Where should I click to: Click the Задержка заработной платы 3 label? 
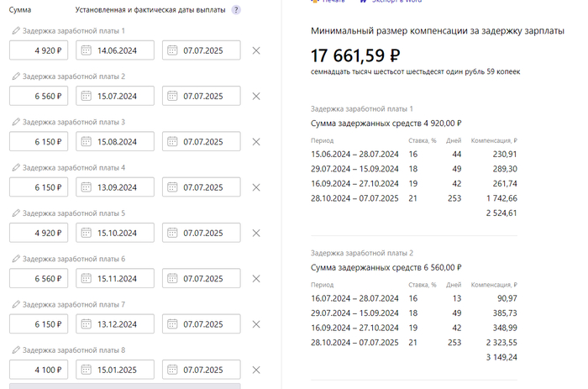73,122
